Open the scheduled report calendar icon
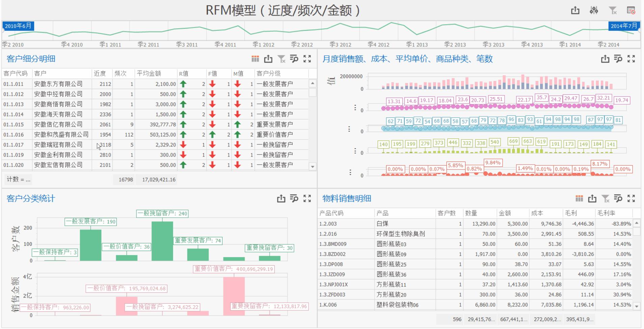Viewport: 644px width, 329px height. (x=630, y=10)
